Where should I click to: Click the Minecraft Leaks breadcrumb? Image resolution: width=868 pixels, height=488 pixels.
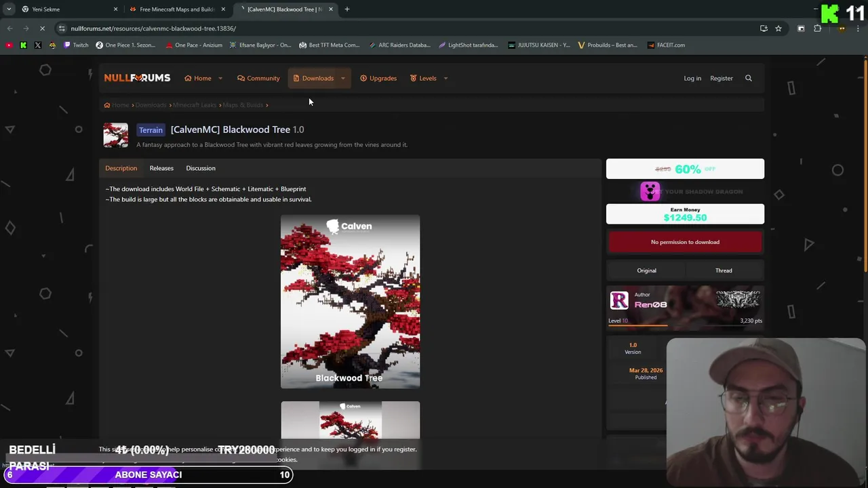point(195,105)
